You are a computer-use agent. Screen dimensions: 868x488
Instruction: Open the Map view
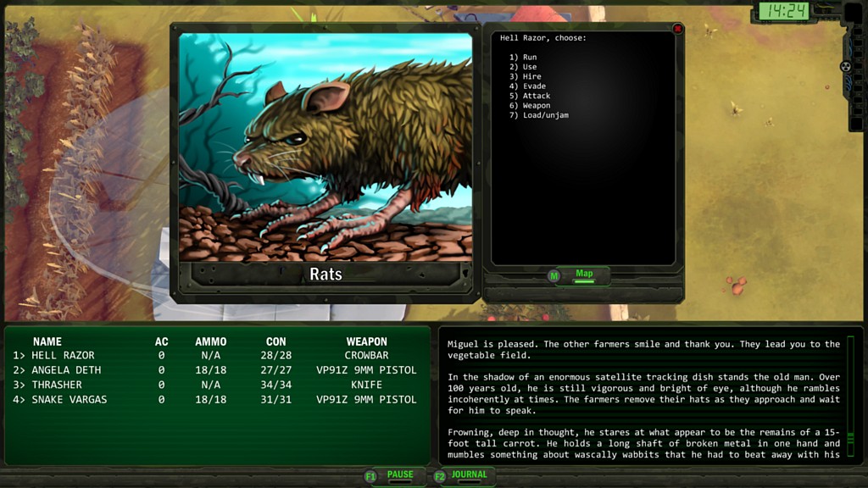click(x=584, y=274)
